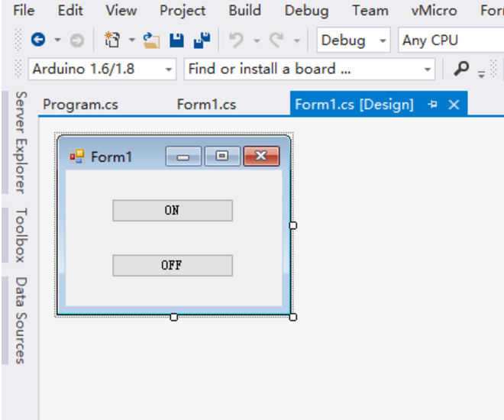Toggle pin on Form1.cs [Design] tab

tap(433, 104)
